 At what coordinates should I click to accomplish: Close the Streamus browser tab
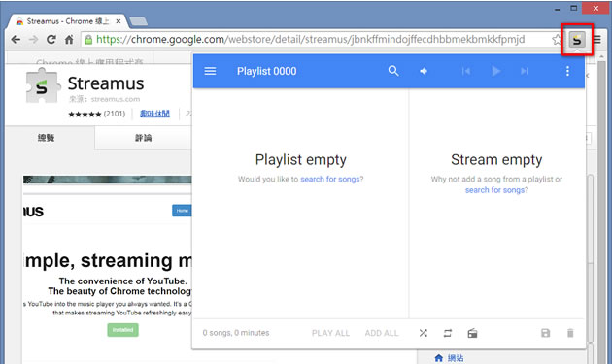(118, 21)
